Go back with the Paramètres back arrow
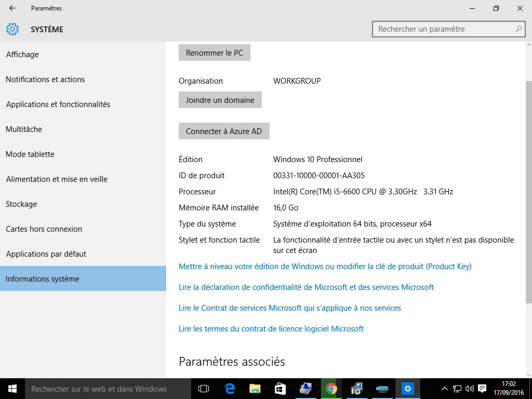Viewport: 532px width, 399px height. (12, 8)
